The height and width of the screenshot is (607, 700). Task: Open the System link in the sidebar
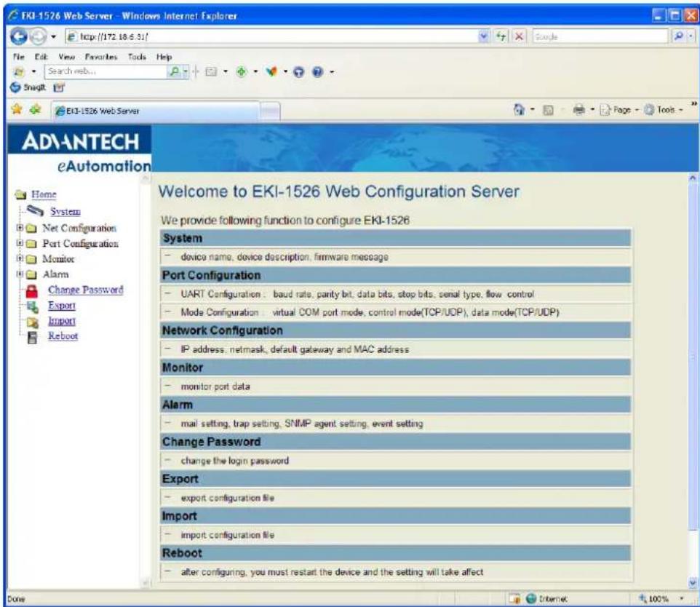click(x=65, y=211)
